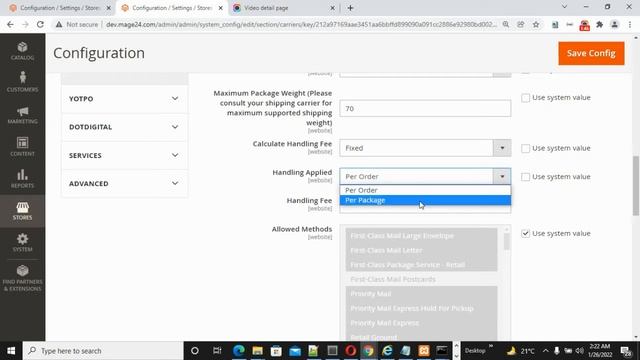Switch to second Configuration browser tab

coord(172,8)
